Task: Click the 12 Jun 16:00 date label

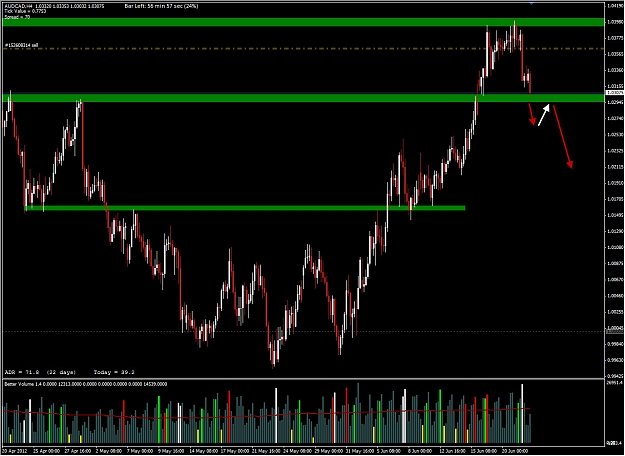Action: [x=453, y=451]
